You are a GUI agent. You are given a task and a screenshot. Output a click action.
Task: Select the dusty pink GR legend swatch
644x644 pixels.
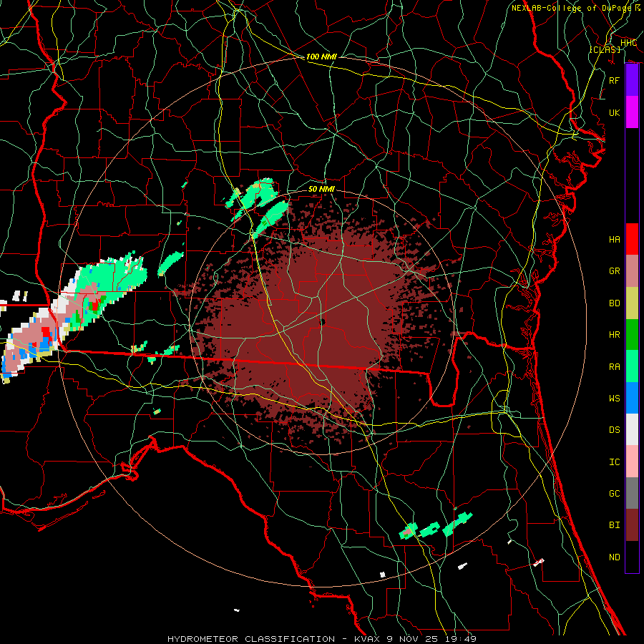point(632,271)
